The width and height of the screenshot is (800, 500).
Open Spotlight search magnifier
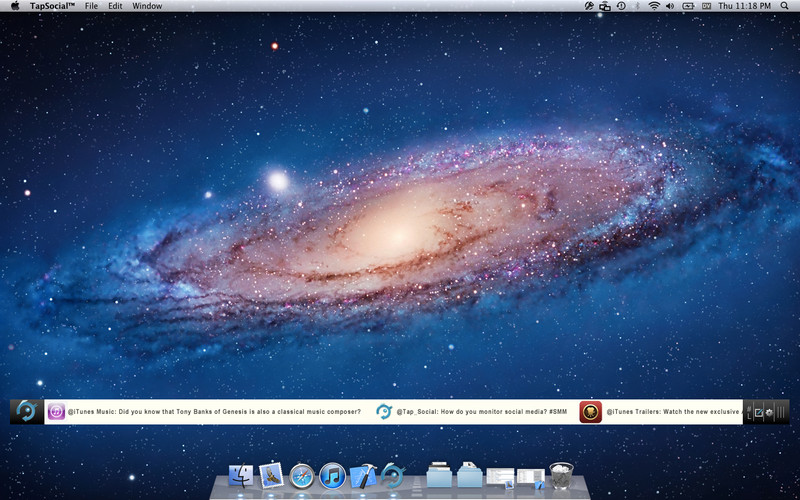(784, 6)
